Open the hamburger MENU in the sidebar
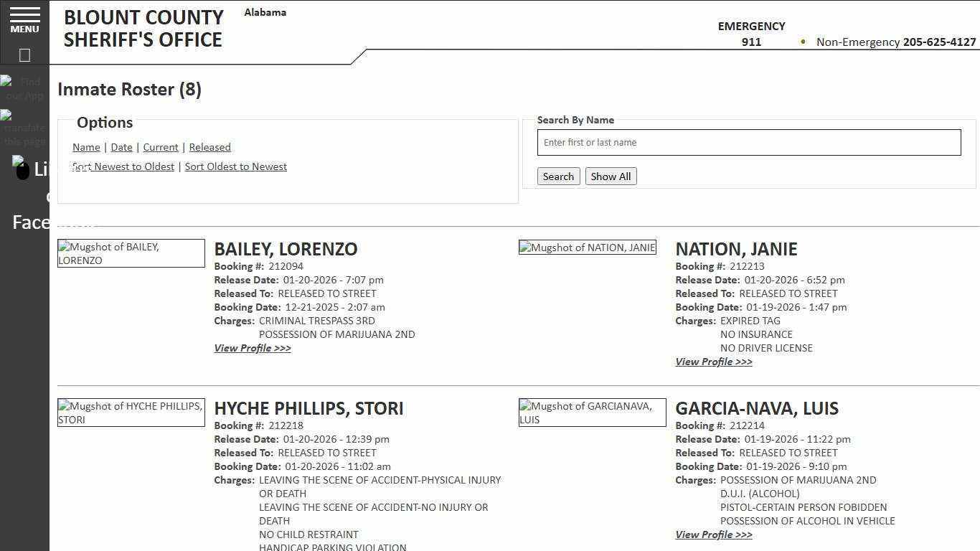This screenshot has height=551, width=980. pyautogui.click(x=24, y=19)
